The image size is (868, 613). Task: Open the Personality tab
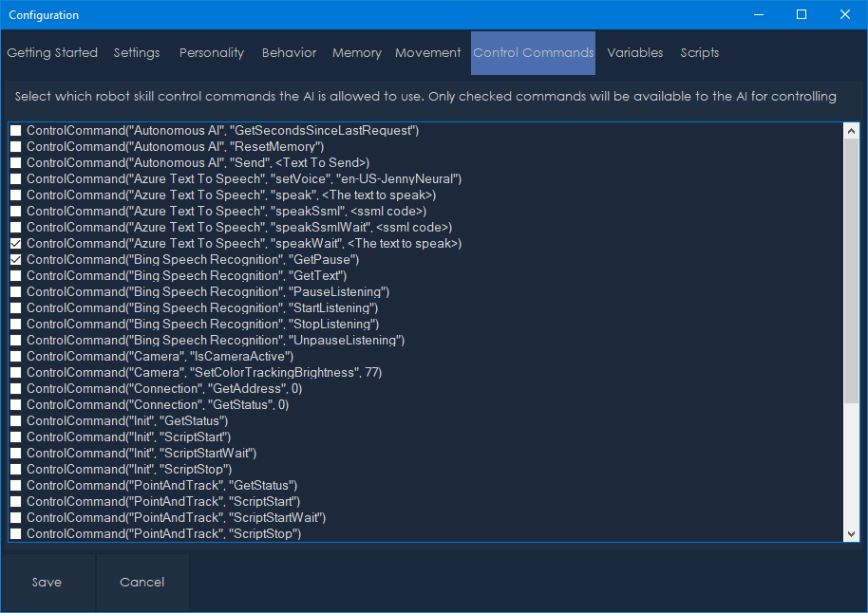click(212, 53)
